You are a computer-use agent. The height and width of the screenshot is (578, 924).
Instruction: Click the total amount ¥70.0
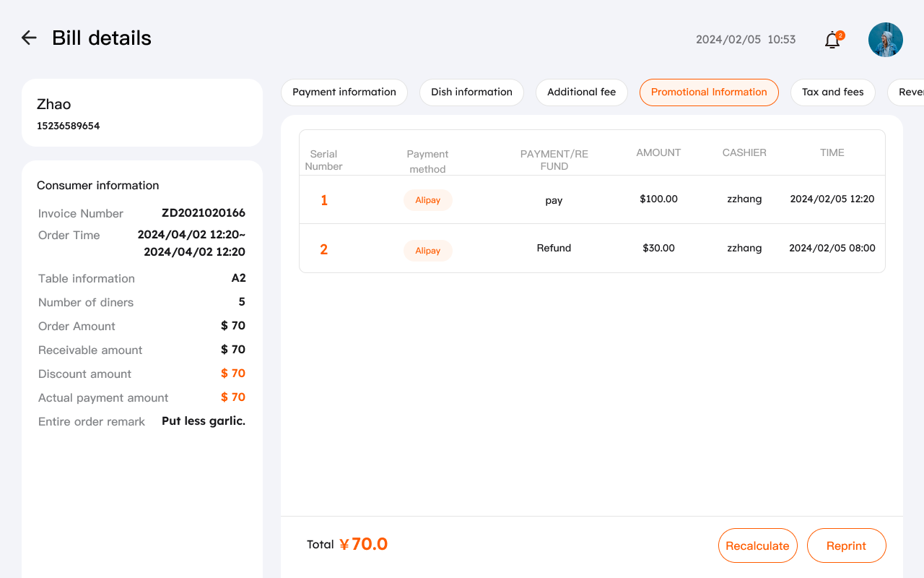click(x=365, y=544)
